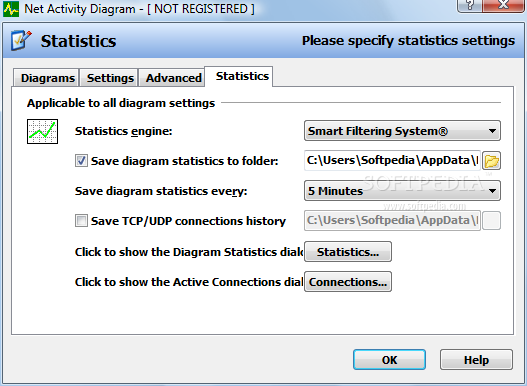Uncheck Save diagram statistics to folder

81,161
